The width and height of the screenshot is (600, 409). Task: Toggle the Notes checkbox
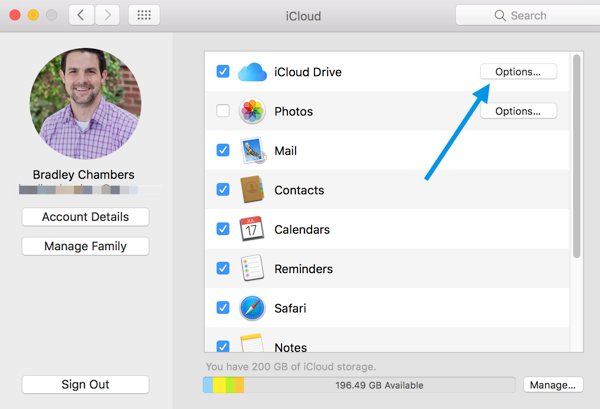223,346
